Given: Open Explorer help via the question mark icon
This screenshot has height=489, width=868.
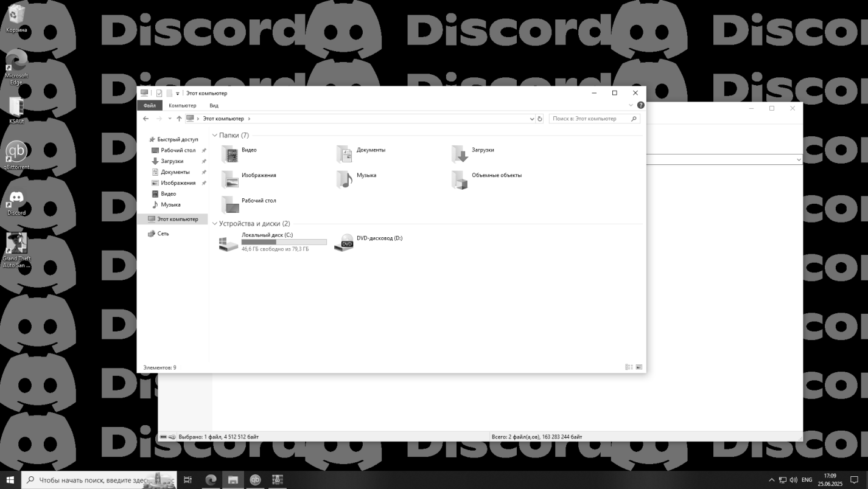Looking at the screenshot, I should (640, 105).
